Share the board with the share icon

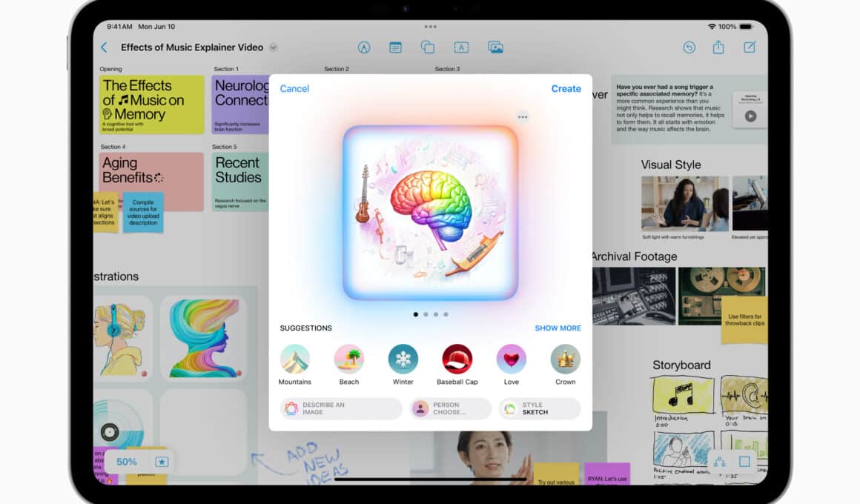click(718, 47)
